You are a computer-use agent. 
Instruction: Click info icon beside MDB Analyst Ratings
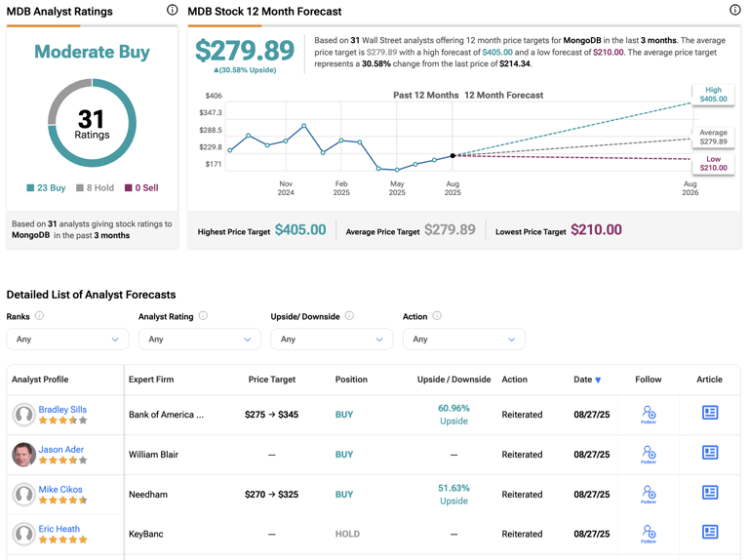click(x=172, y=10)
